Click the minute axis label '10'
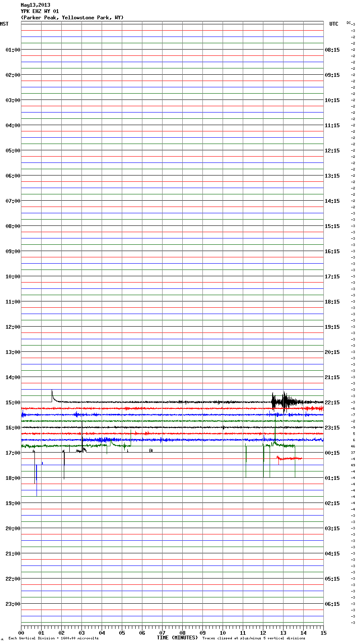 pyautogui.click(x=223, y=633)
